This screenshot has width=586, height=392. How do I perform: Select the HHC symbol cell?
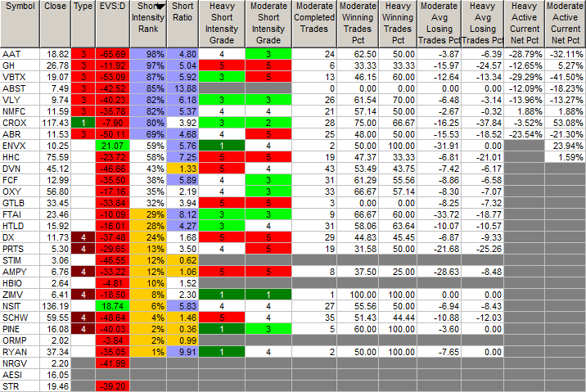tap(20, 157)
